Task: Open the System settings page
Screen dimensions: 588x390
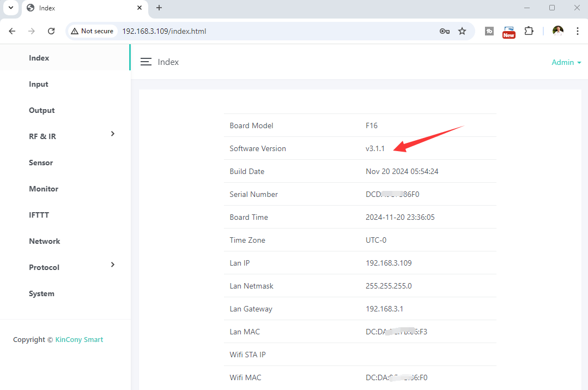Action: pyautogui.click(x=41, y=293)
